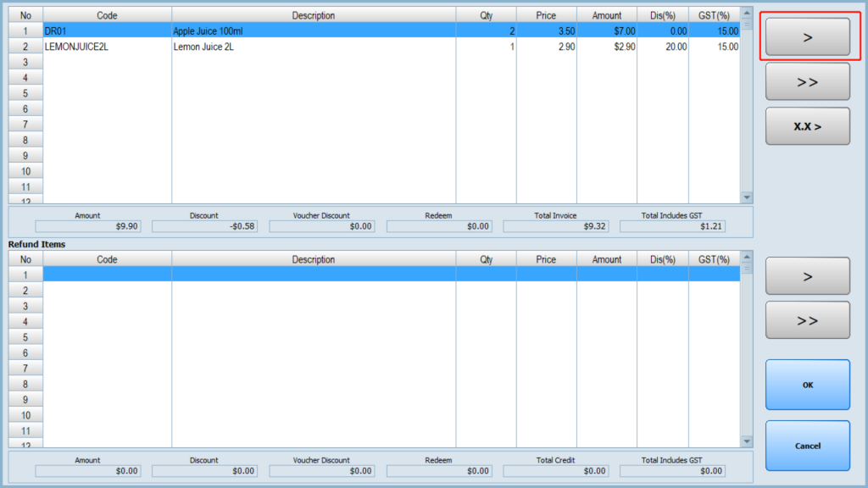
Task: Select the Apple Juice 100ml row
Action: pyautogui.click(x=314, y=30)
